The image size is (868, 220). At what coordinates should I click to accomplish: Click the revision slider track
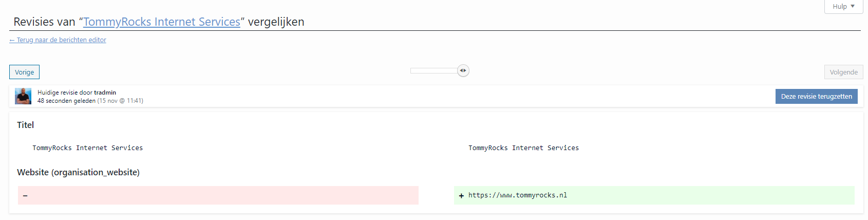pos(434,70)
